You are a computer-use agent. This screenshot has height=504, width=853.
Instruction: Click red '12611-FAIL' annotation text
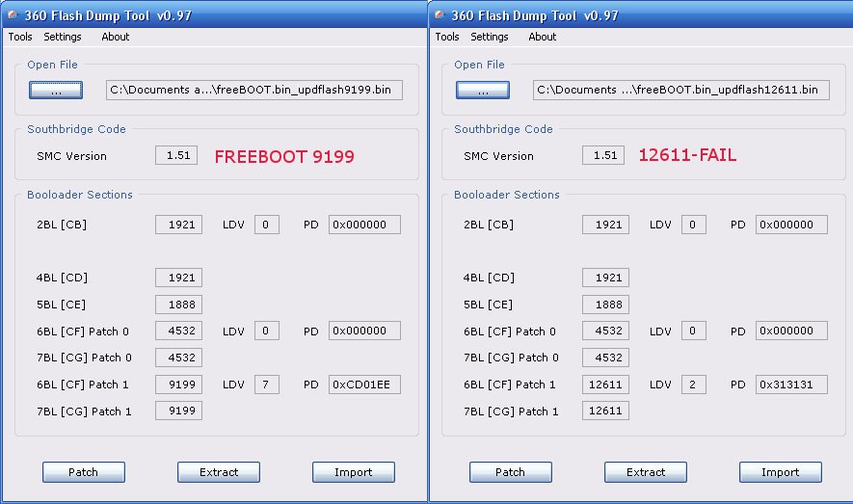(x=687, y=155)
